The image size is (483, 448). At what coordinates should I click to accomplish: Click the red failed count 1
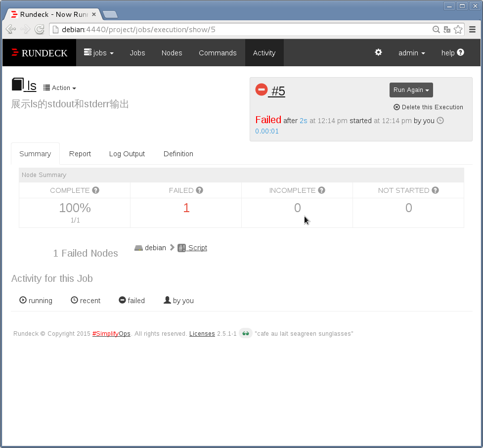186,208
